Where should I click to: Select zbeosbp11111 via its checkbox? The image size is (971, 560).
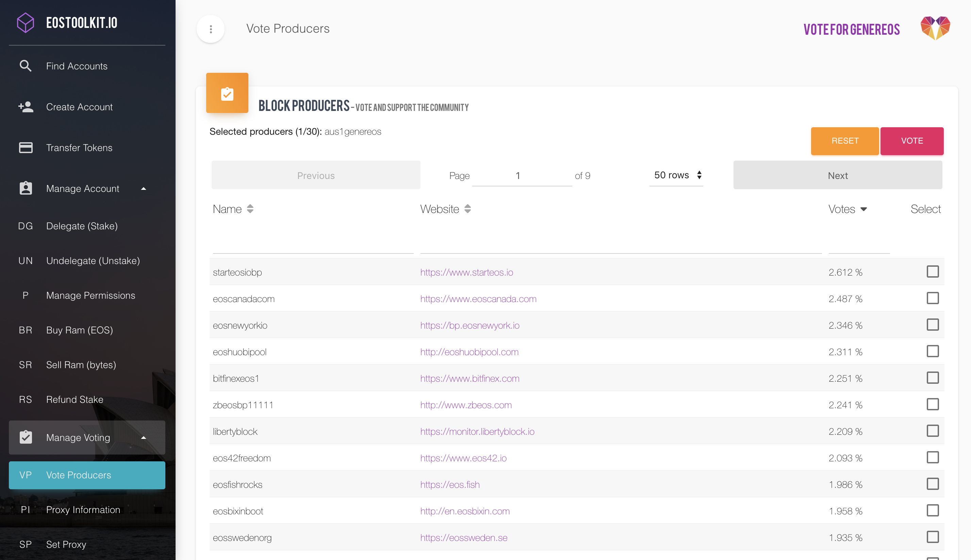pyautogui.click(x=933, y=404)
